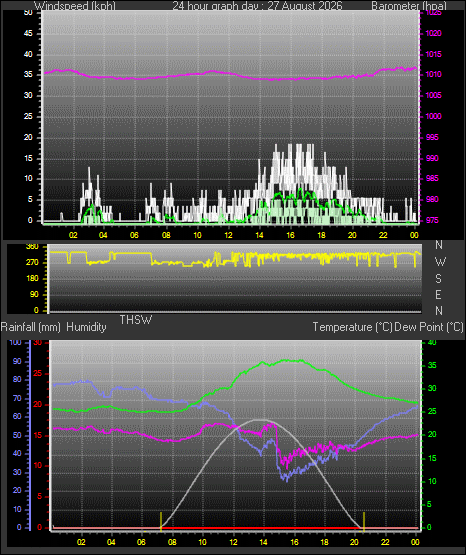Screen dimensions: 466x555
Task: Click the peak of grey solar curve
Action: point(260,420)
